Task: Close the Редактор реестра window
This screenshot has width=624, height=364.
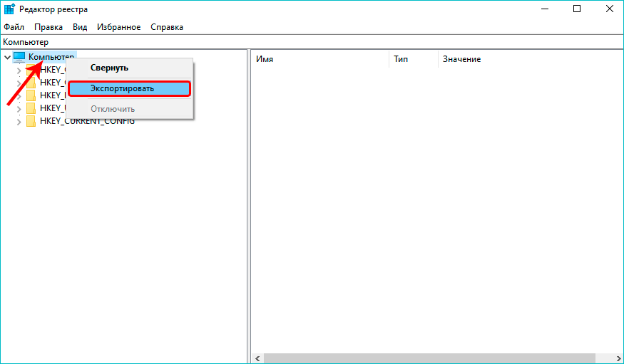Action: (609, 9)
